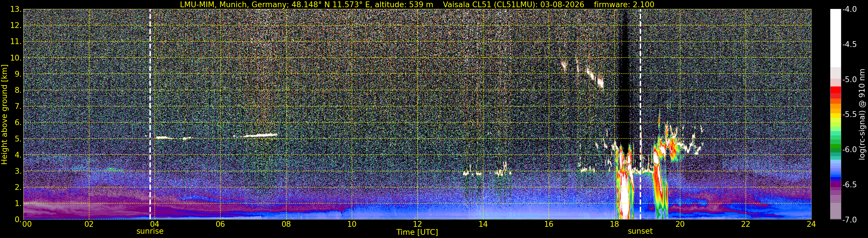Click the 'sunrise' label below the axis
This screenshot has width=868, height=238.
tap(150, 231)
